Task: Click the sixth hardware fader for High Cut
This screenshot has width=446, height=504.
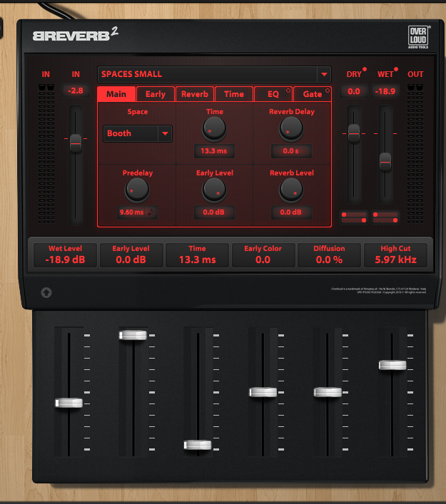Action: [x=392, y=365]
